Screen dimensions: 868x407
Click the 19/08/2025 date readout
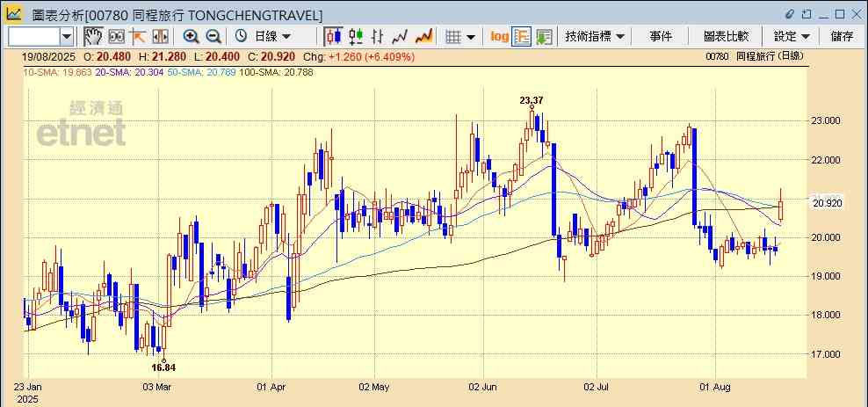pyautogui.click(x=48, y=56)
